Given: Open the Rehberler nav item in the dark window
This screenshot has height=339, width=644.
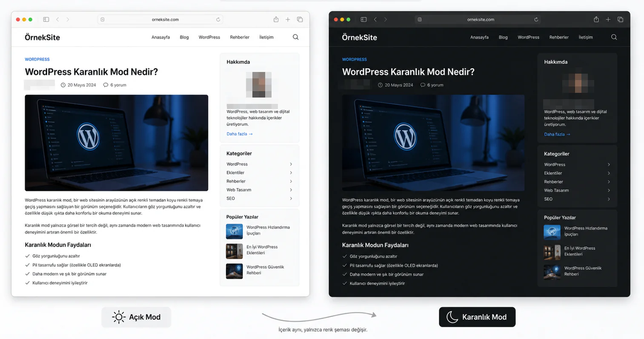Looking at the screenshot, I should coord(559,37).
